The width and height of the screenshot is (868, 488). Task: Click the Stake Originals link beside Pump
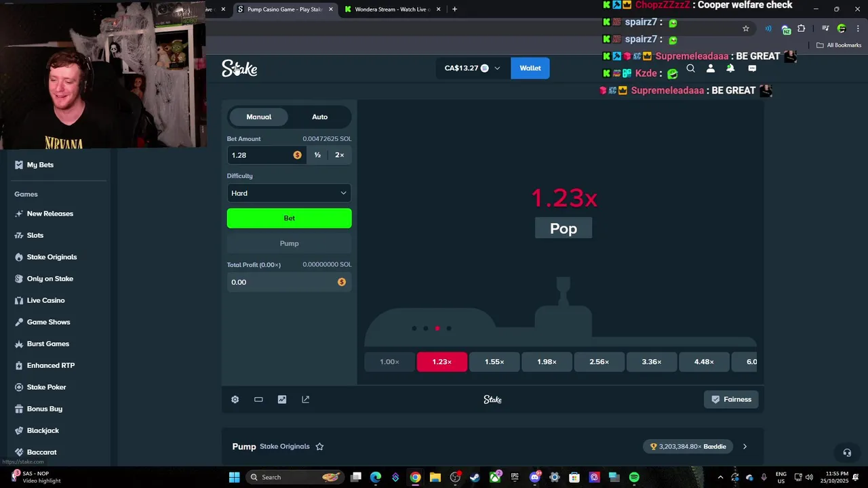[x=285, y=446]
